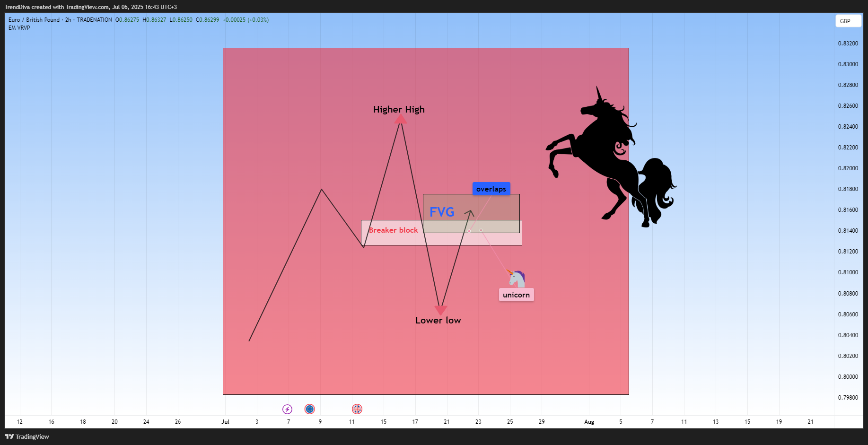Click the 0.81000 price axis label
Image resolution: width=868 pixels, height=445 pixels.
[848, 272]
